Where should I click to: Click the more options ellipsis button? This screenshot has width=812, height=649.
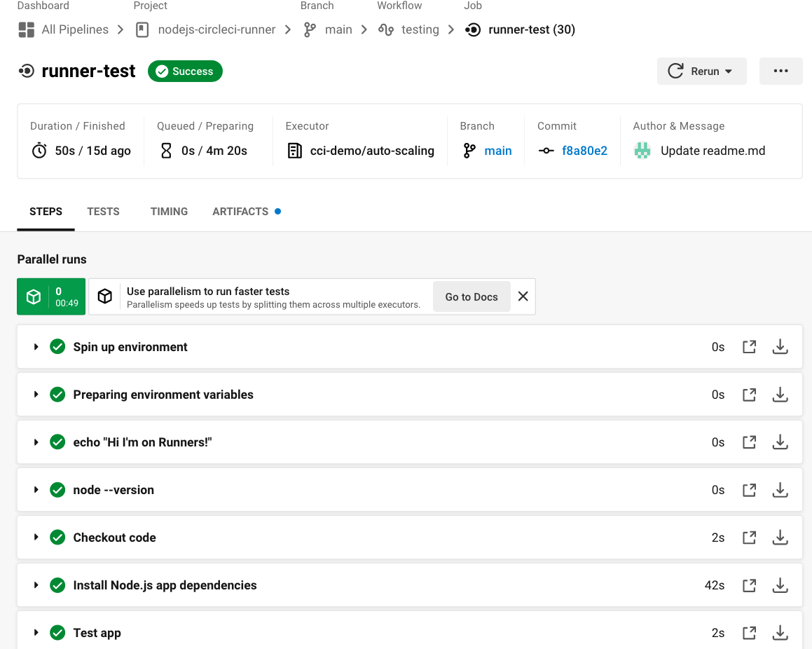(x=780, y=71)
